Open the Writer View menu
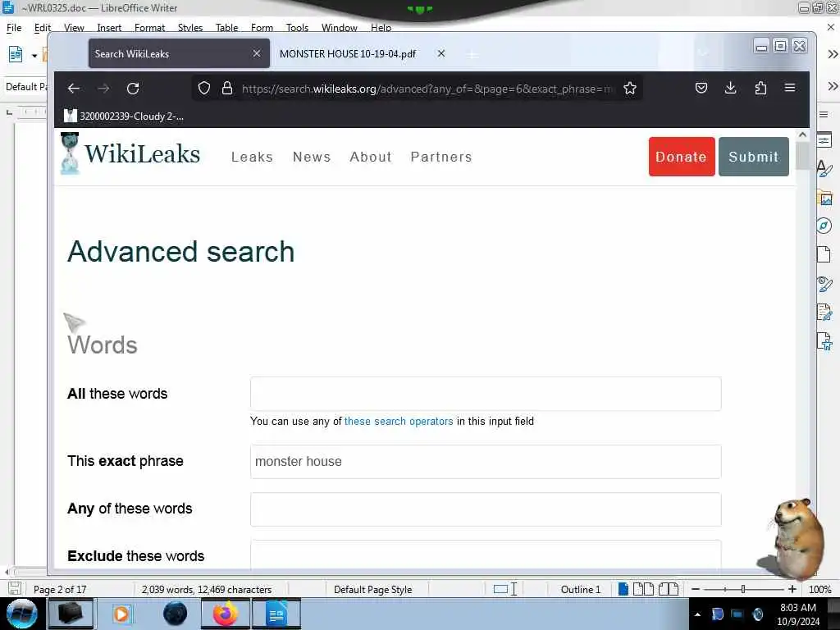Viewport: 840px width, 630px height. pyautogui.click(x=74, y=28)
